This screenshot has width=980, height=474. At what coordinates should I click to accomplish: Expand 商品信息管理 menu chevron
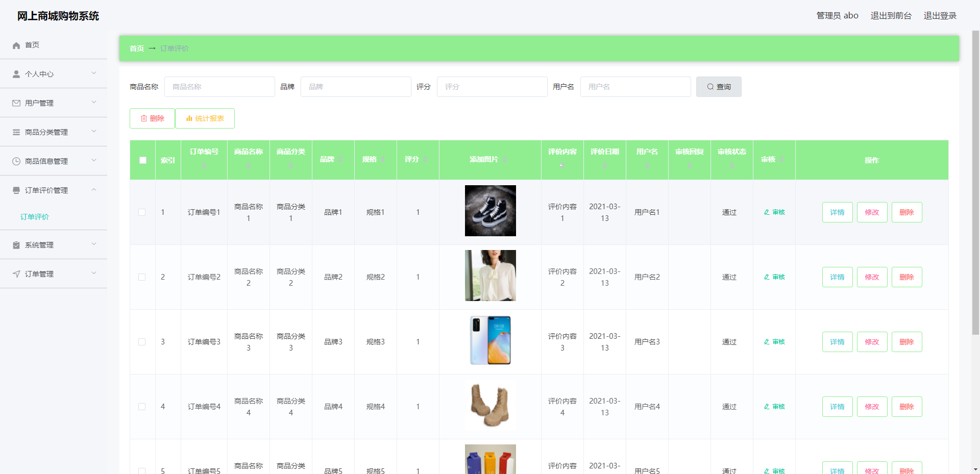[x=94, y=160]
